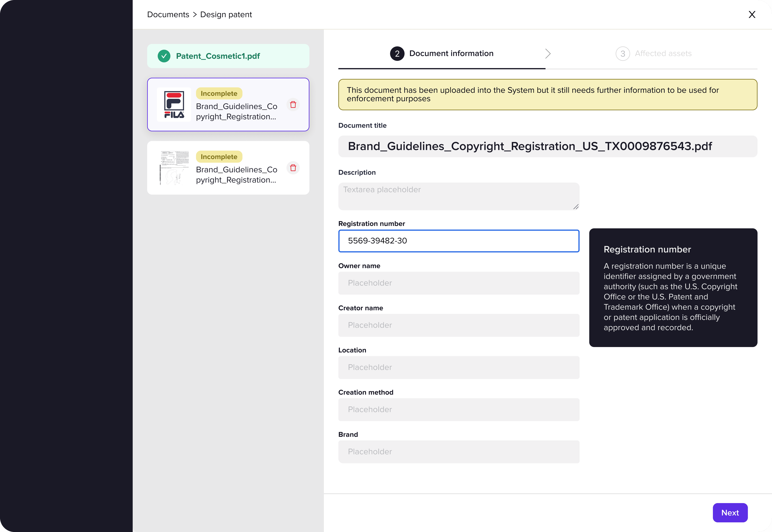Select the Document information step

click(451, 54)
